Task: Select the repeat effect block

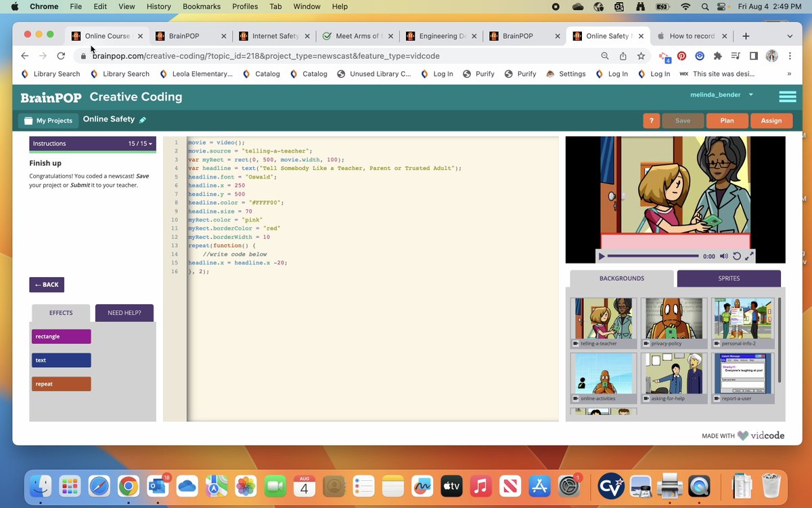Action: 61,384
